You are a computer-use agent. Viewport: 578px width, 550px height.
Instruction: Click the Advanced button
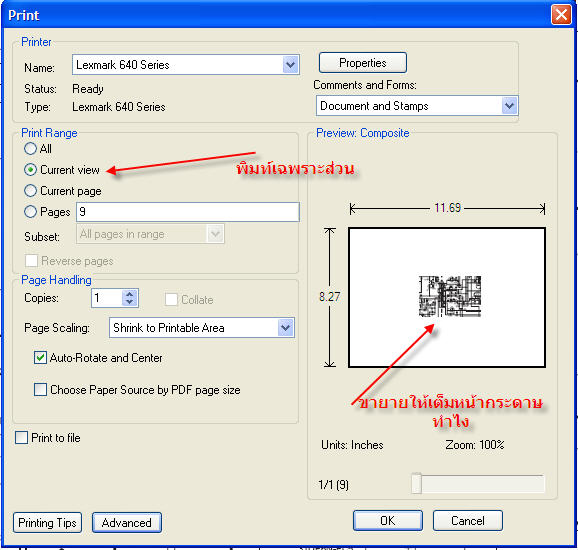(127, 523)
